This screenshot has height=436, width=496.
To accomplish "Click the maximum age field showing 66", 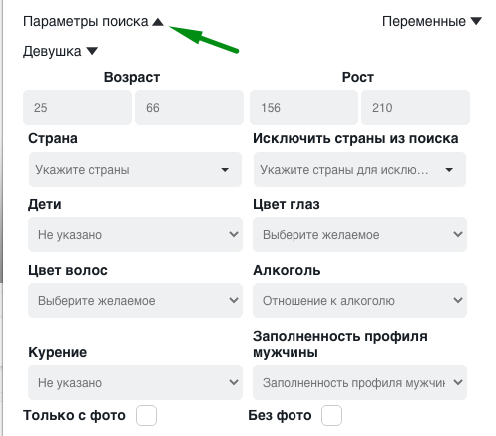I will [x=189, y=108].
